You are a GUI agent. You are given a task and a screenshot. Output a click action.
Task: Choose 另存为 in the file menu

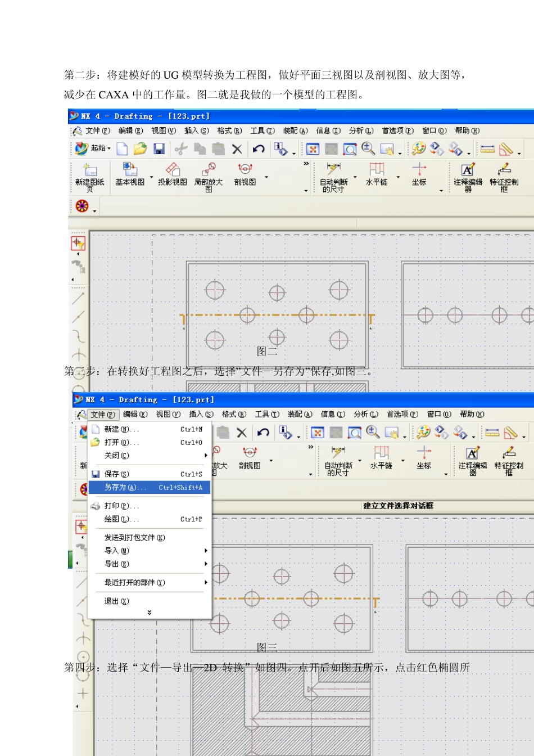[x=149, y=488]
